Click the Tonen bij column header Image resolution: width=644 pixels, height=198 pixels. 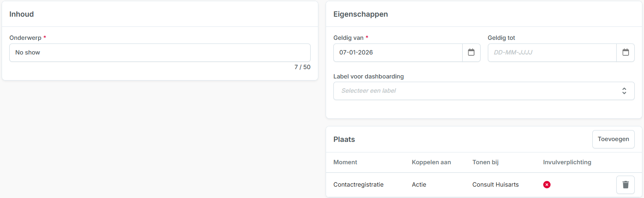[x=485, y=162]
